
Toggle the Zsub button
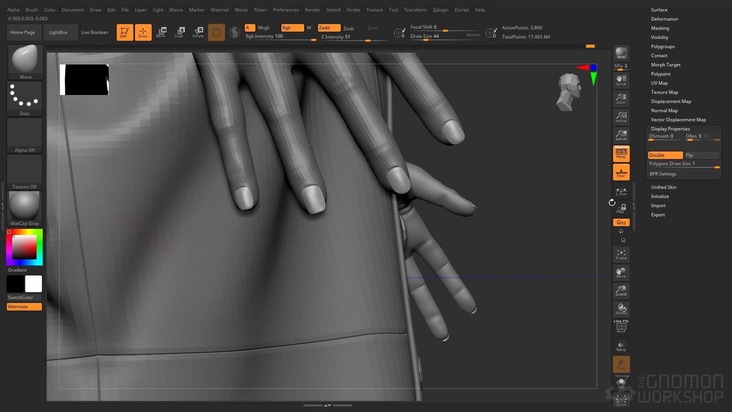click(x=349, y=28)
